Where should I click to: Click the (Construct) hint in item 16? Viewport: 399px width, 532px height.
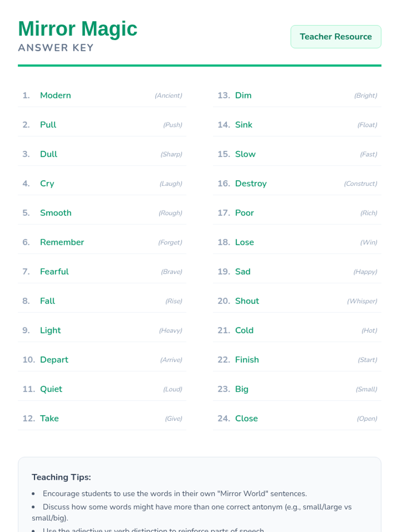(360, 184)
